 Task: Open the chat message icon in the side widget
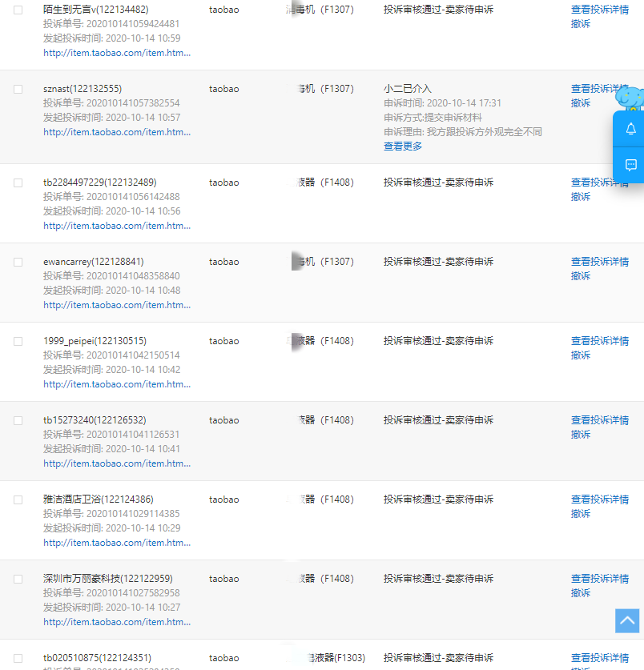pos(630,165)
